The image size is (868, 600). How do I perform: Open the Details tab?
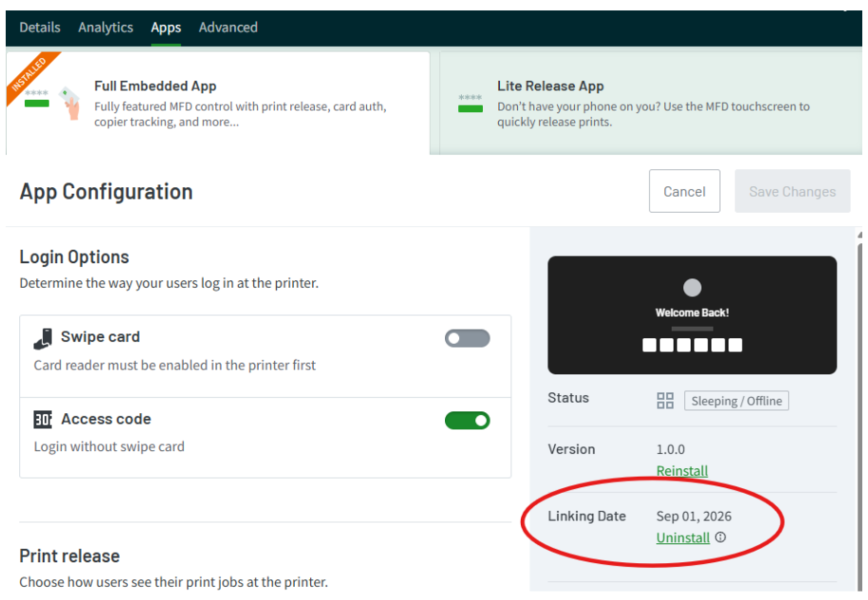pyautogui.click(x=40, y=28)
